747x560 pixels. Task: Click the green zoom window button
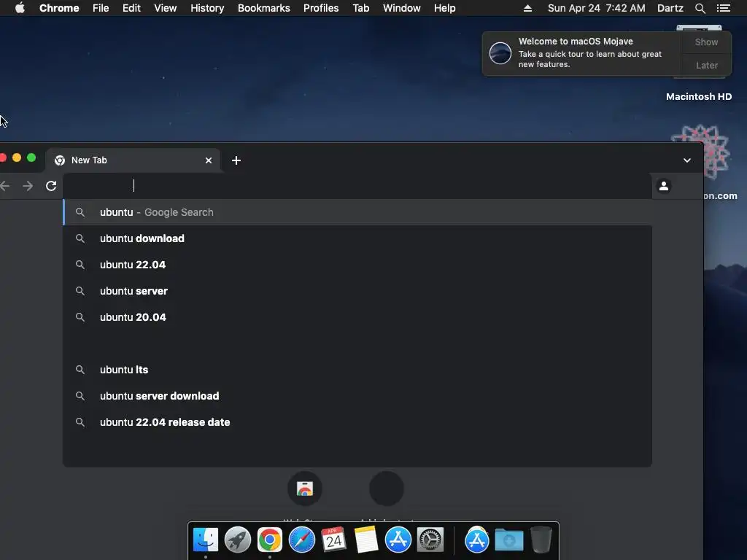(x=31, y=157)
